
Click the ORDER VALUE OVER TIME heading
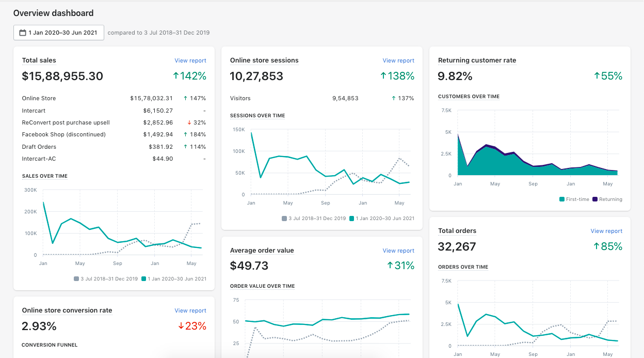pos(263,286)
